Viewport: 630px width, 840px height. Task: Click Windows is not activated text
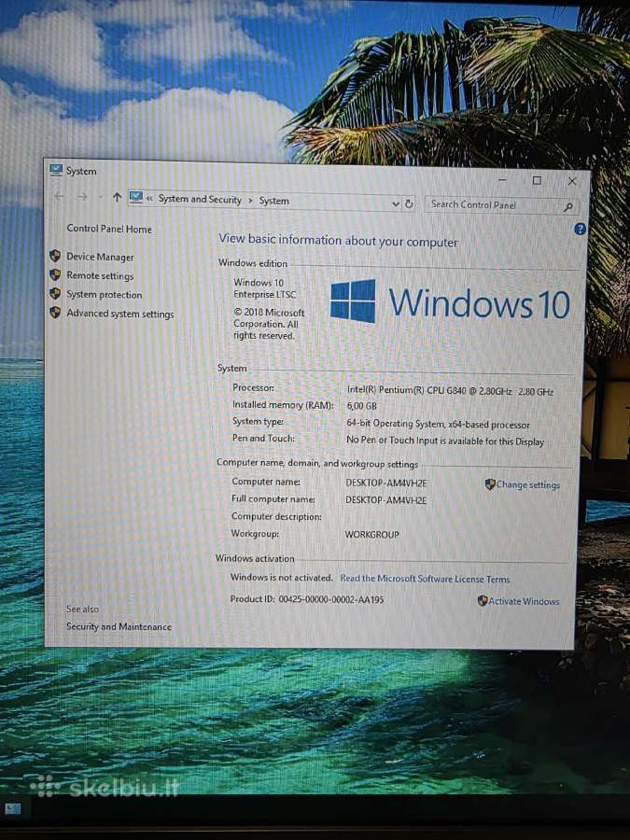pyautogui.click(x=281, y=578)
